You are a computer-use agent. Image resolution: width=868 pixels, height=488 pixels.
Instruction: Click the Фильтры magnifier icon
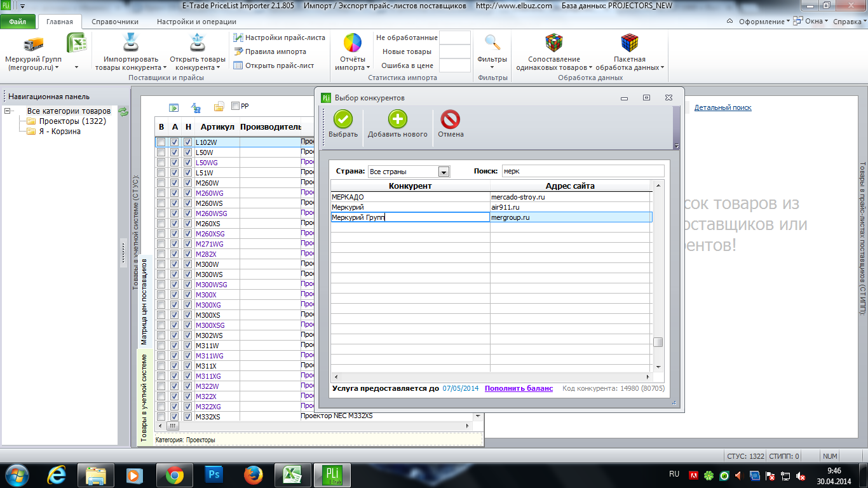pos(492,42)
